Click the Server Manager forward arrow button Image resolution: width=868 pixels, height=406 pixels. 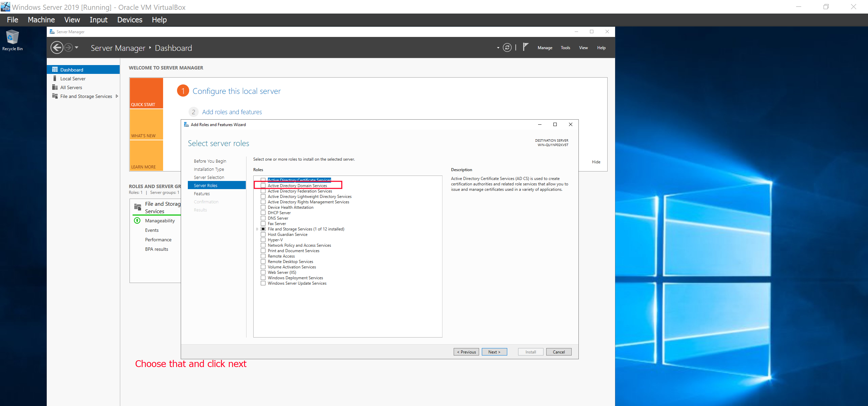tap(68, 47)
